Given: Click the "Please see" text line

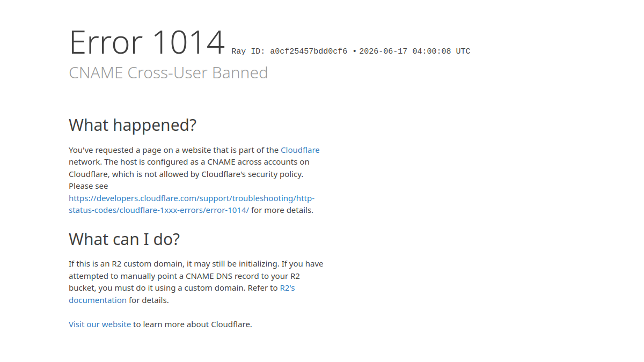Looking at the screenshot, I should [89, 186].
